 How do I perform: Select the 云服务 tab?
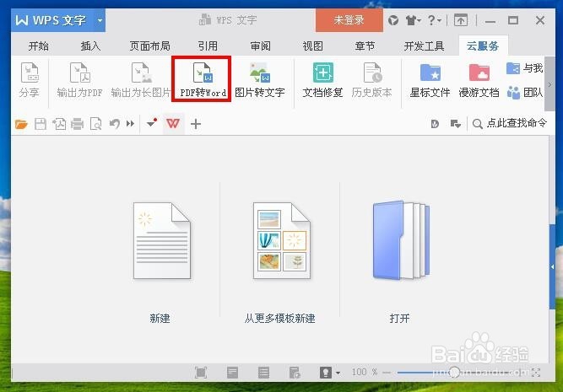[x=483, y=46]
